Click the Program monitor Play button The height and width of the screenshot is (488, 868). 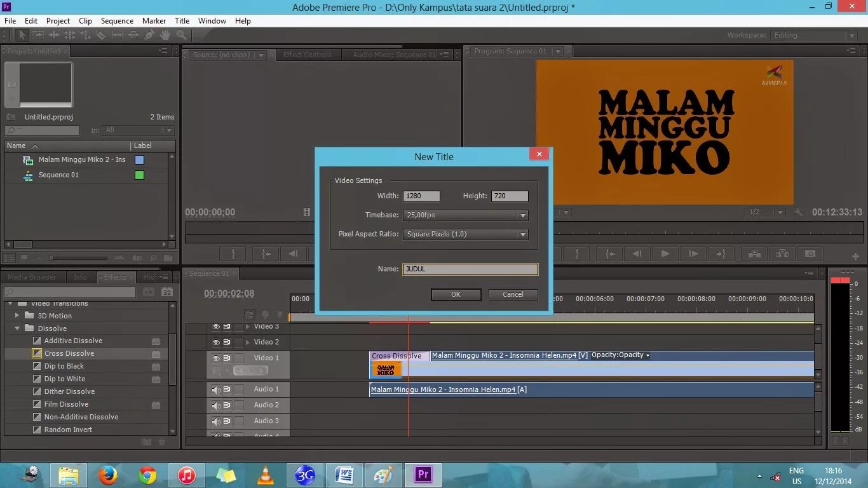click(665, 254)
